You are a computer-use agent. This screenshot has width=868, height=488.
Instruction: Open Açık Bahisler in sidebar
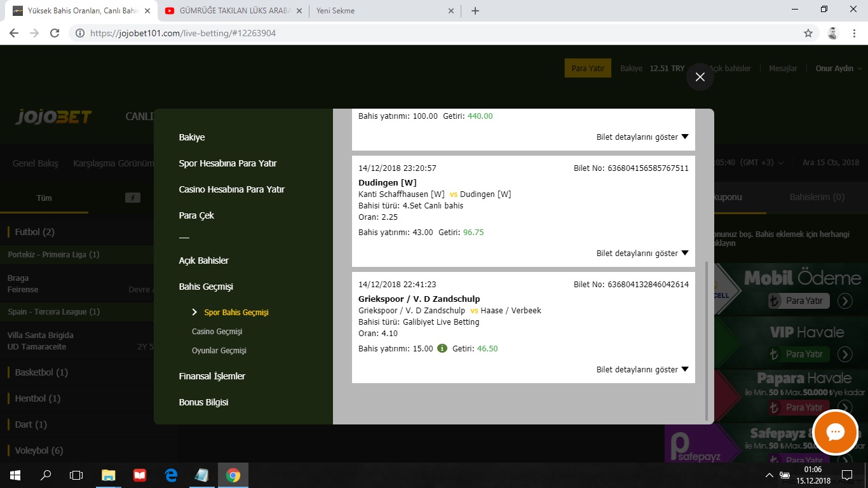coord(204,261)
